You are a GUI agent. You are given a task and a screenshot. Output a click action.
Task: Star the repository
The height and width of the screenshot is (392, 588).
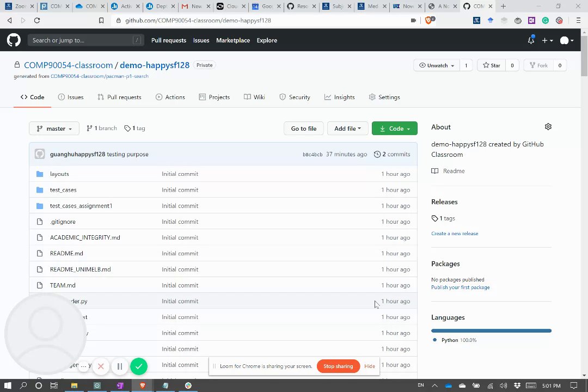491,65
